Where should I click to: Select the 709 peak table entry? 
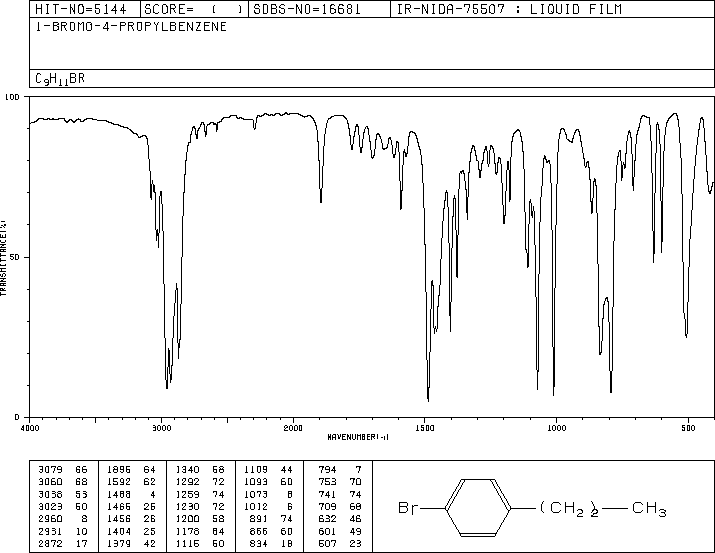click(x=327, y=506)
